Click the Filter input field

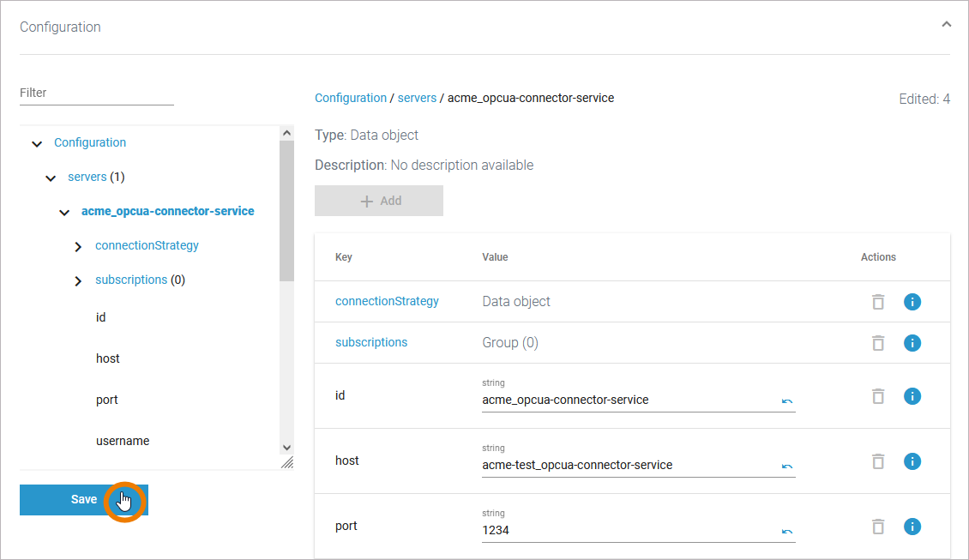96,93
